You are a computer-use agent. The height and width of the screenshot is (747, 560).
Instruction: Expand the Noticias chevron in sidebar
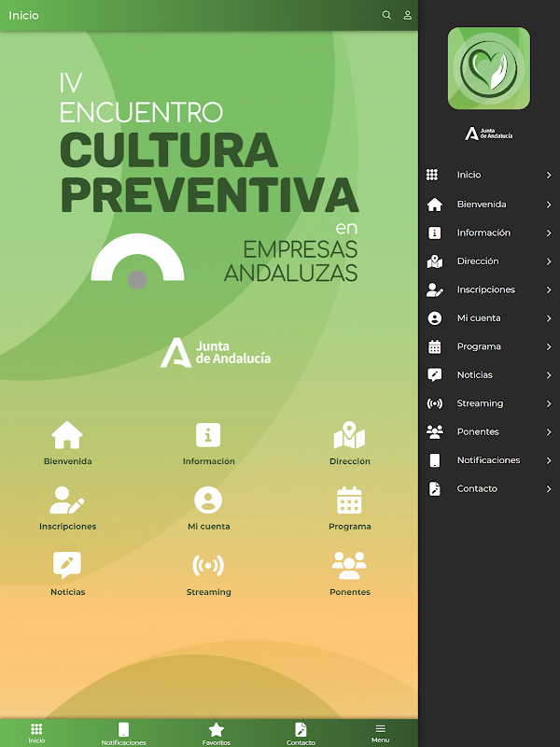click(549, 375)
